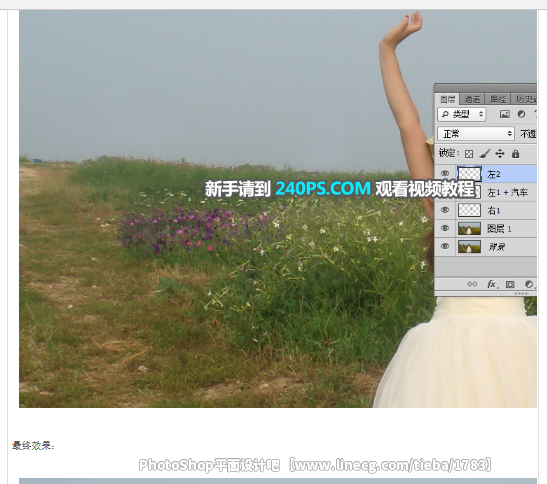Click the link layers icon
The image size is (547, 484).
click(x=472, y=284)
